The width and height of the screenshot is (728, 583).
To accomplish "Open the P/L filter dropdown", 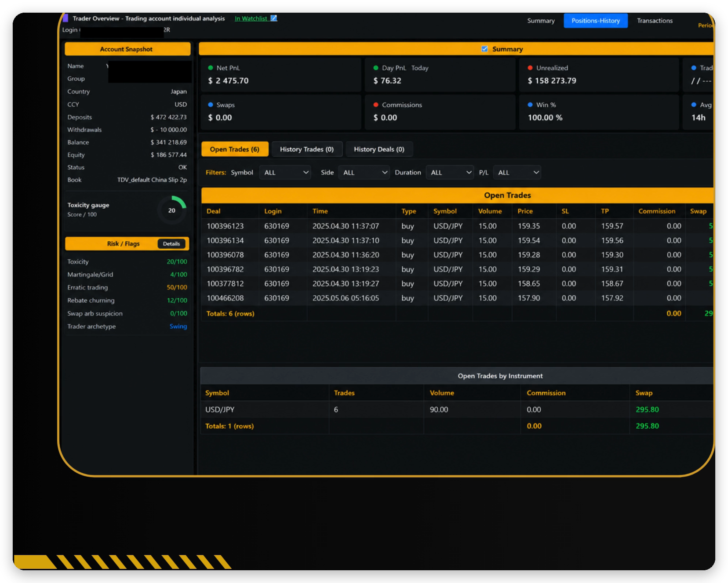I will (517, 173).
